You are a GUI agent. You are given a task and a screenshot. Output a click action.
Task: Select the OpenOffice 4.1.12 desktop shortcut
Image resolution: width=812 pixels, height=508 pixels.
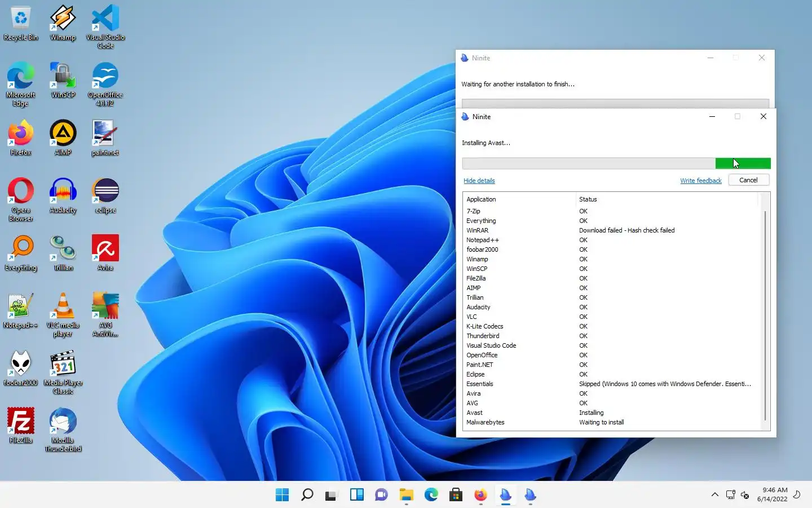(105, 85)
